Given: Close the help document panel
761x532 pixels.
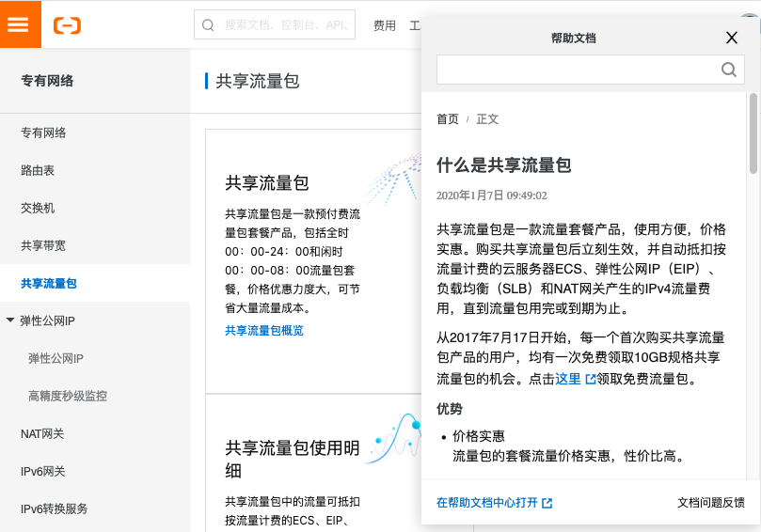Looking at the screenshot, I should [731, 39].
